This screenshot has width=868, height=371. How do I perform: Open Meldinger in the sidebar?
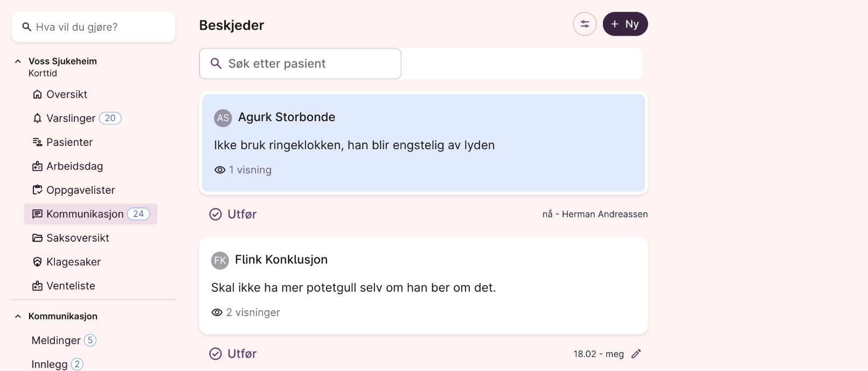tap(56, 340)
